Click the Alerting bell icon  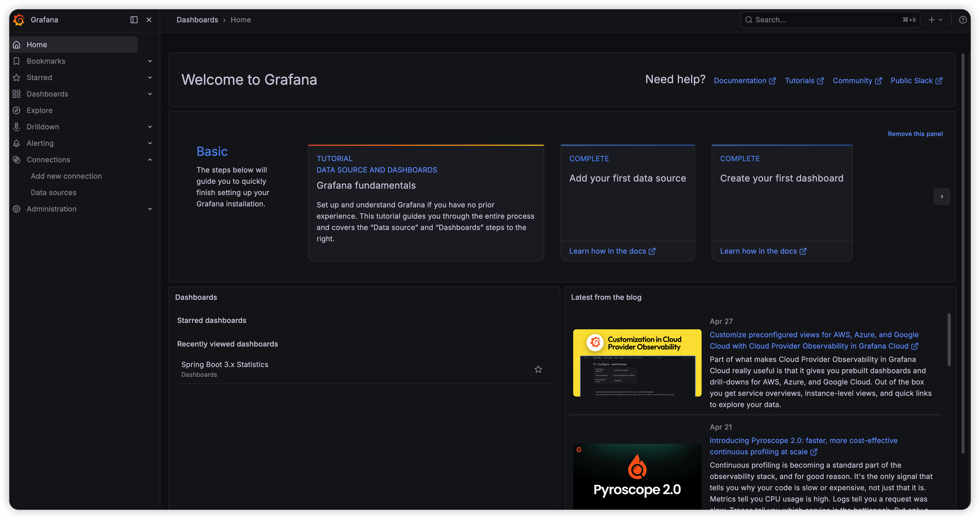click(x=16, y=143)
